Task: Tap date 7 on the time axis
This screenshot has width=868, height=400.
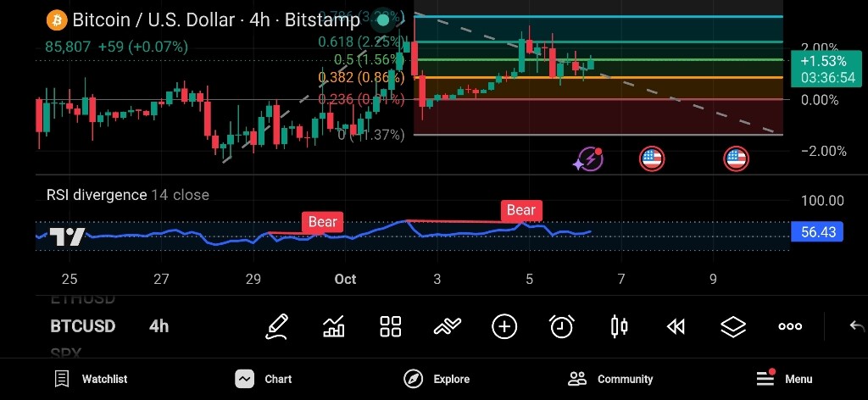Action: pos(621,280)
